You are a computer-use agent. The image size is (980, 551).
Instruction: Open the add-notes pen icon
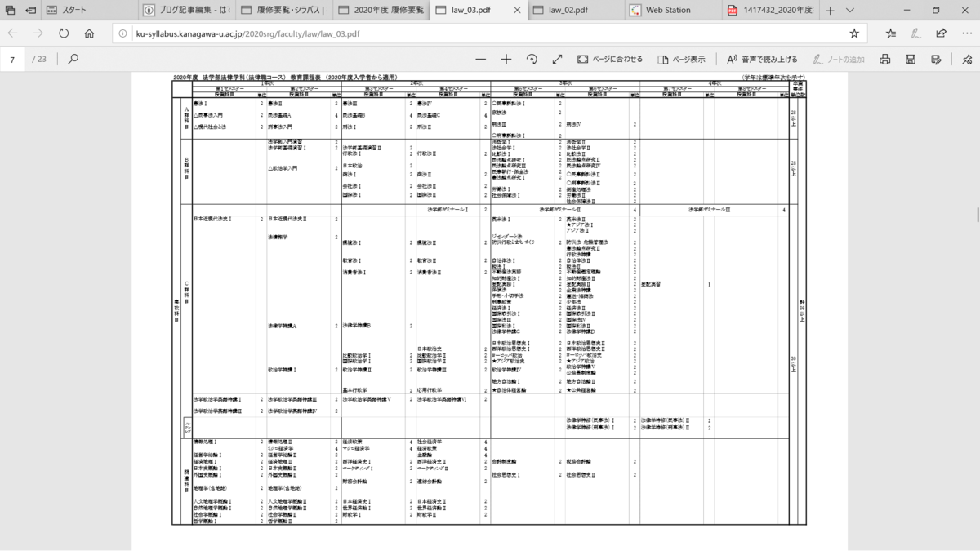pos(916,33)
